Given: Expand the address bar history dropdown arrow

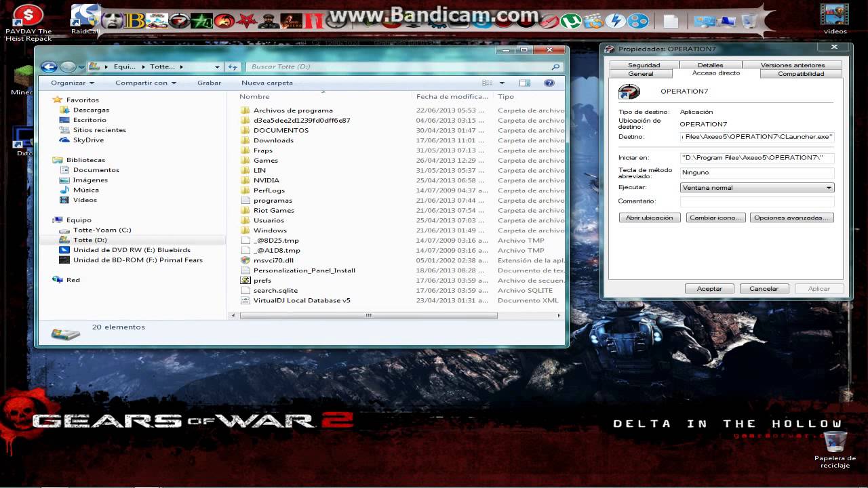Looking at the screenshot, I should (x=217, y=67).
